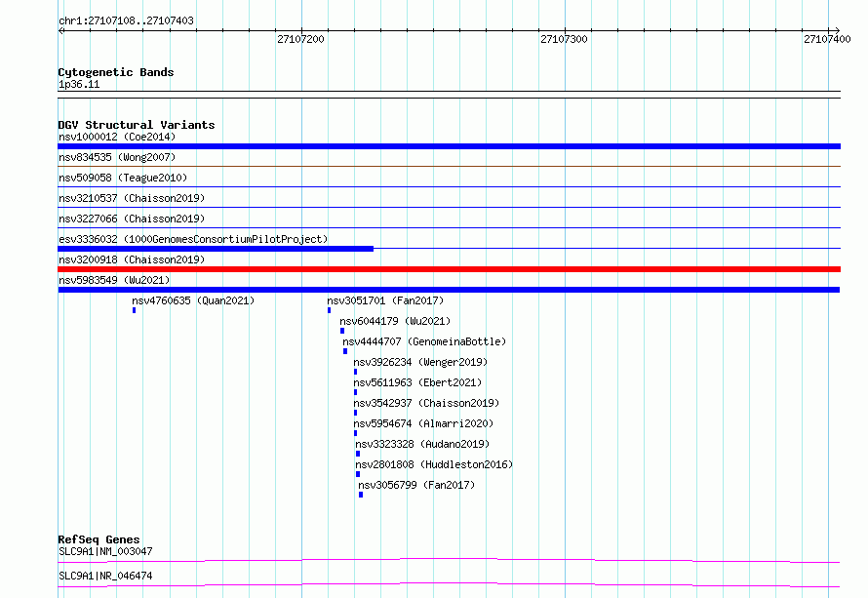Click the small blue marker of nsv3051701
Screen dimensions: 868x598
point(329,310)
